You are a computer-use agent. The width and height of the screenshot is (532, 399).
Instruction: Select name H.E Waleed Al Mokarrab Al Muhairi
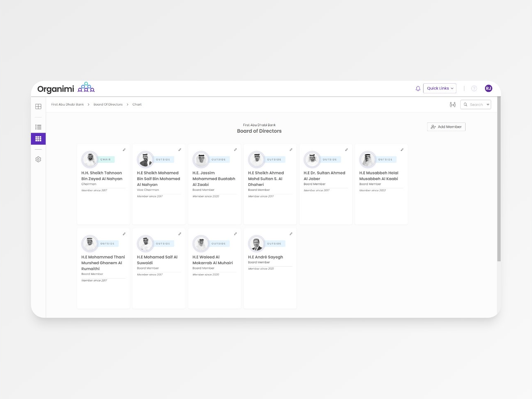point(213,260)
